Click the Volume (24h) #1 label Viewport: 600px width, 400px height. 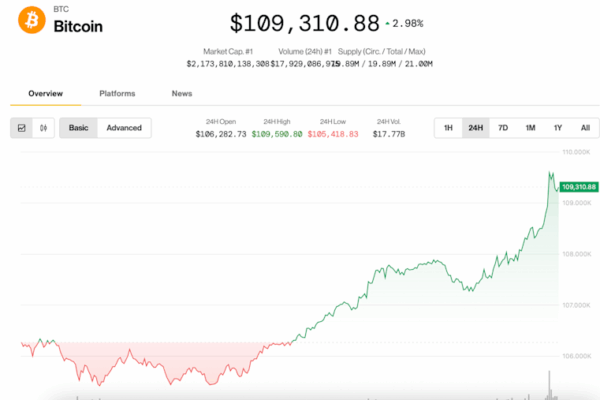point(305,51)
